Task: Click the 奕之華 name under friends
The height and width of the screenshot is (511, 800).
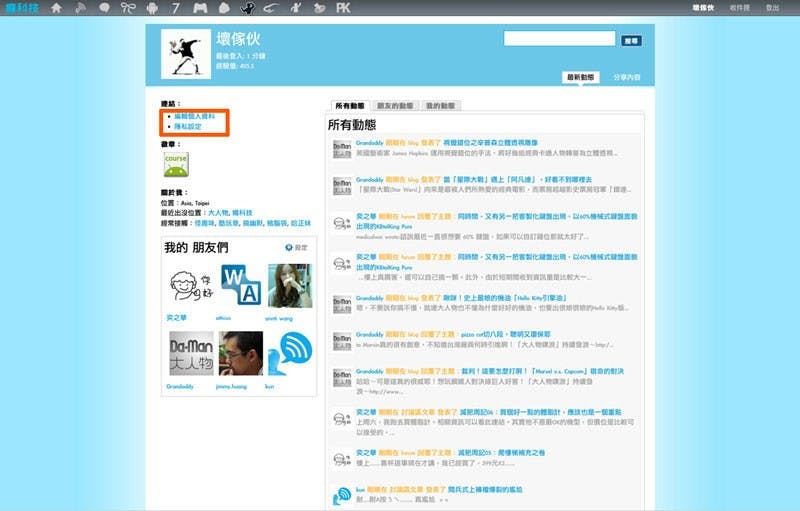Action: [x=177, y=318]
